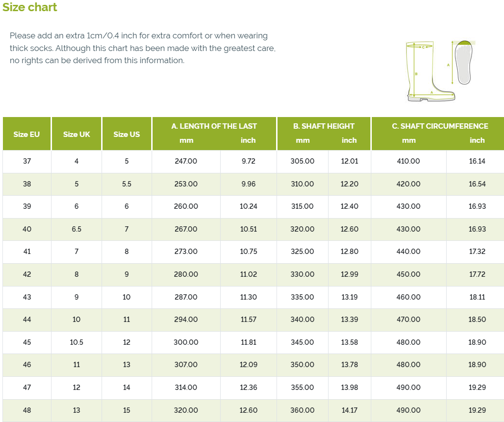Select the Size UK column header
This screenshot has width=504, height=422.
(76, 134)
